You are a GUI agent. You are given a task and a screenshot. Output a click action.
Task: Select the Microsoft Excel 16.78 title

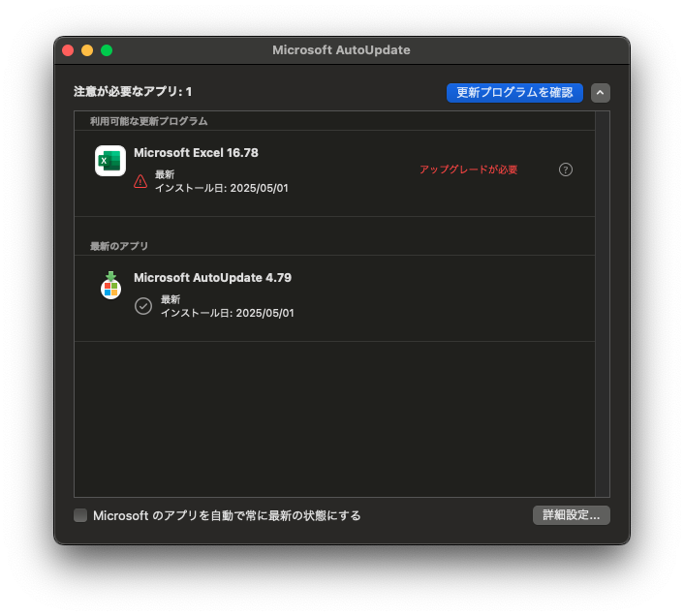tap(196, 153)
